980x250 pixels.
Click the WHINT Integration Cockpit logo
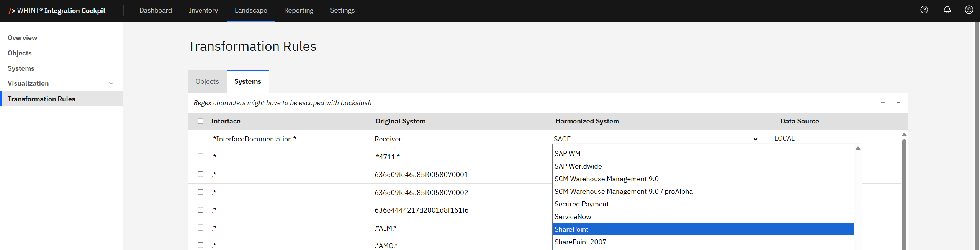pyautogui.click(x=57, y=11)
